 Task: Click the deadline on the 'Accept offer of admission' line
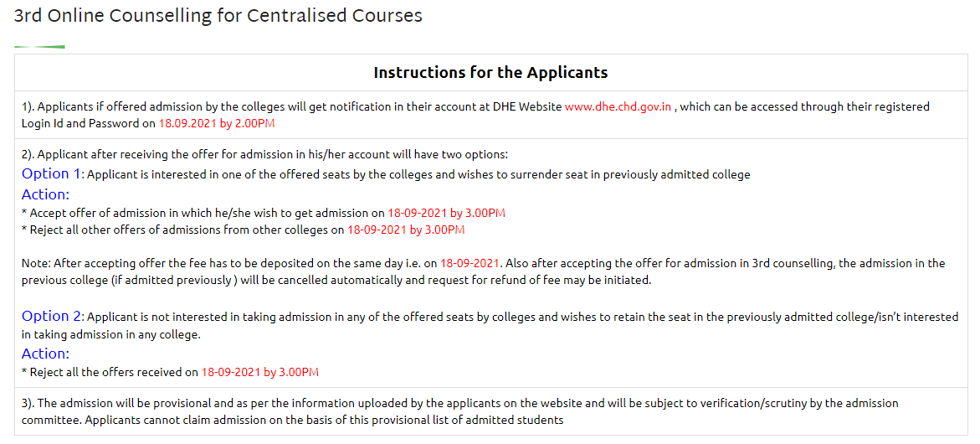(x=446, y=214)
